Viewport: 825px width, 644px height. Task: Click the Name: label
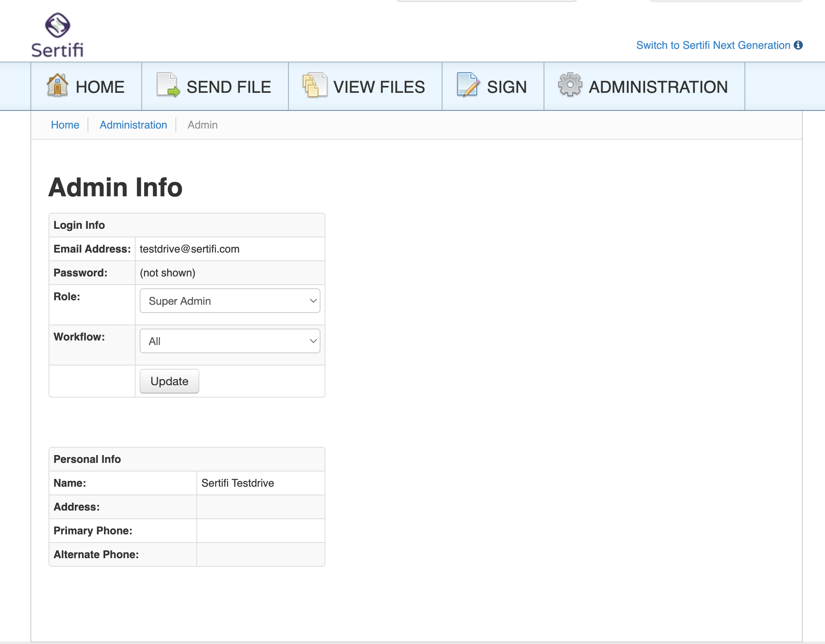pos(70,483)
